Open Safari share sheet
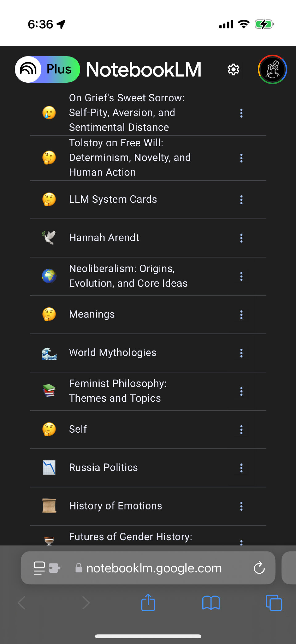The image size is (296, 644). (x=148, y=603)
